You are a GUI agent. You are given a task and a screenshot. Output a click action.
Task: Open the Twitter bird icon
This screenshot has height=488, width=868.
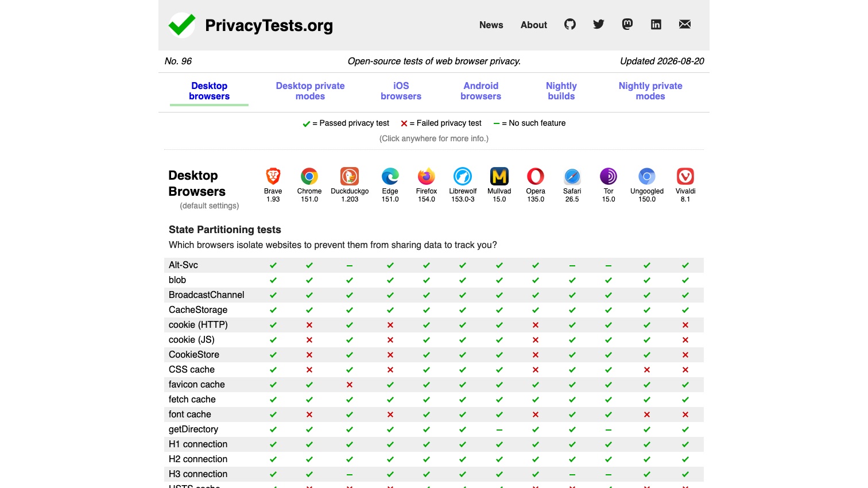click(x=599, y=24)
